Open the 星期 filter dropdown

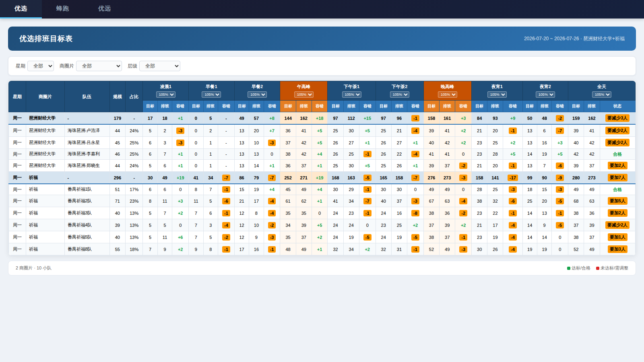pos(41,66)
